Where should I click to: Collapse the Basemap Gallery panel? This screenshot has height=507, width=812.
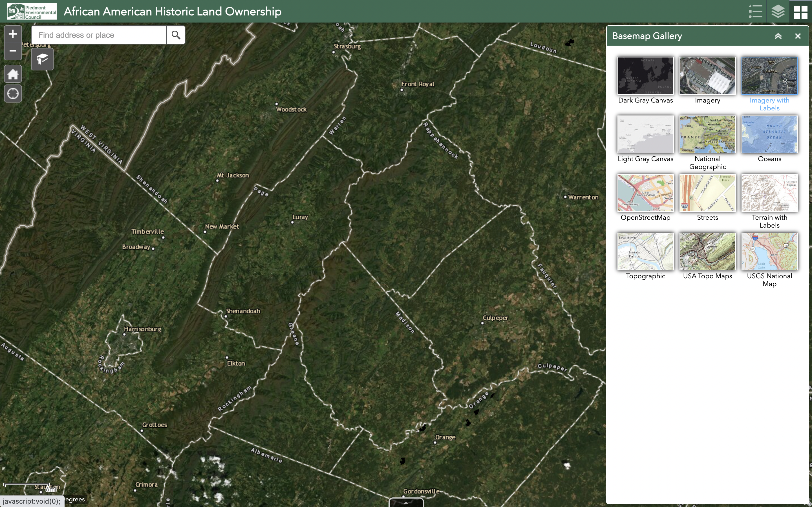click(x=778, y=36)
